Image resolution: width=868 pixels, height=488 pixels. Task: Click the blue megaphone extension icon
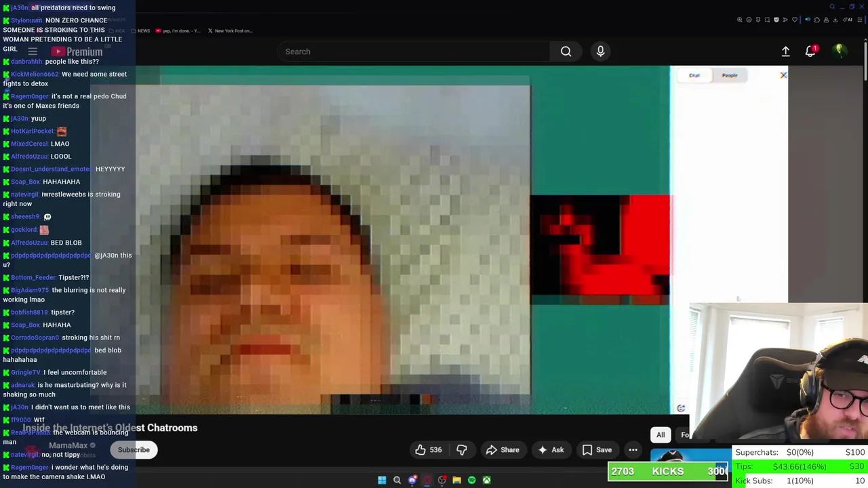[808, 20]
